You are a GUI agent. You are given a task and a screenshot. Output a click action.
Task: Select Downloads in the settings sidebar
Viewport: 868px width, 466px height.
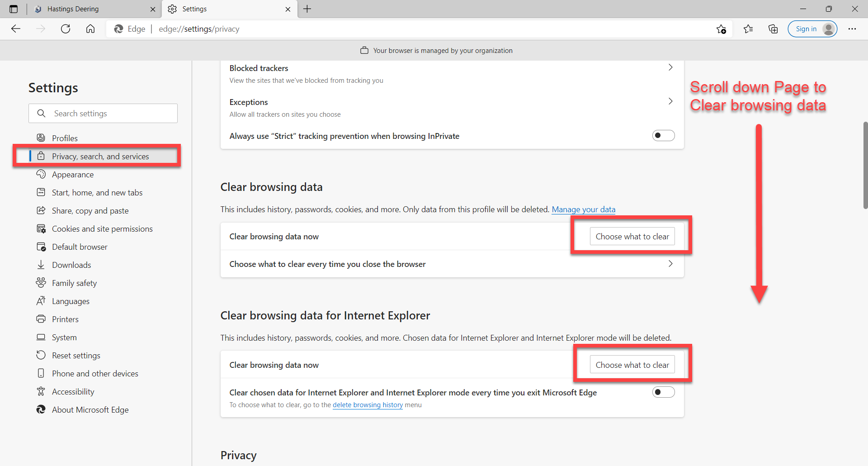point(71,265)
